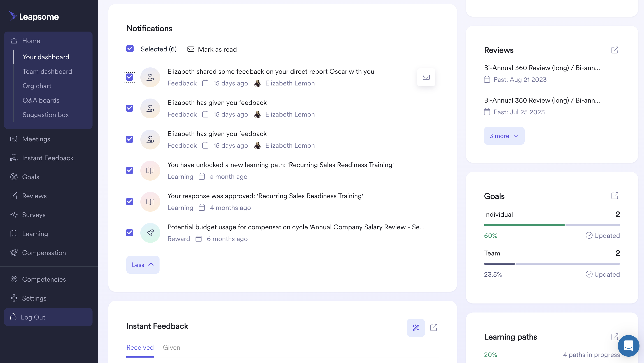The height and width of the screenshot is (363, 644).
Task: Click the Surveys pulse icon
Action: tap(14, 215)
